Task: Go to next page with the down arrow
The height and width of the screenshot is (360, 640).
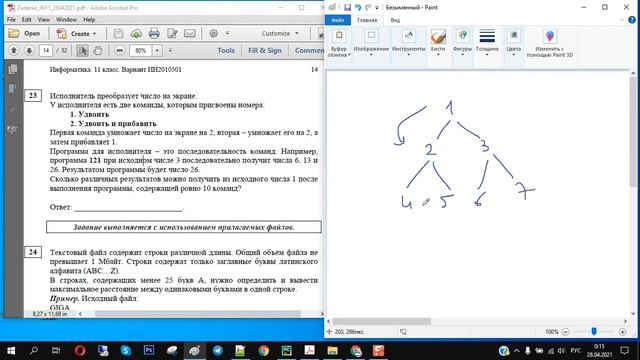Action: point(29,51)
